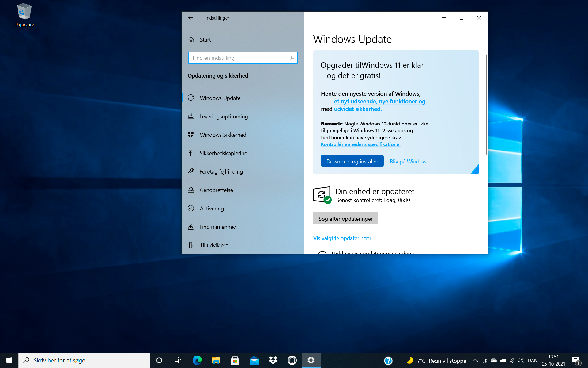Click the Start house icon
The image size is (588, 368).
[191, 40]
